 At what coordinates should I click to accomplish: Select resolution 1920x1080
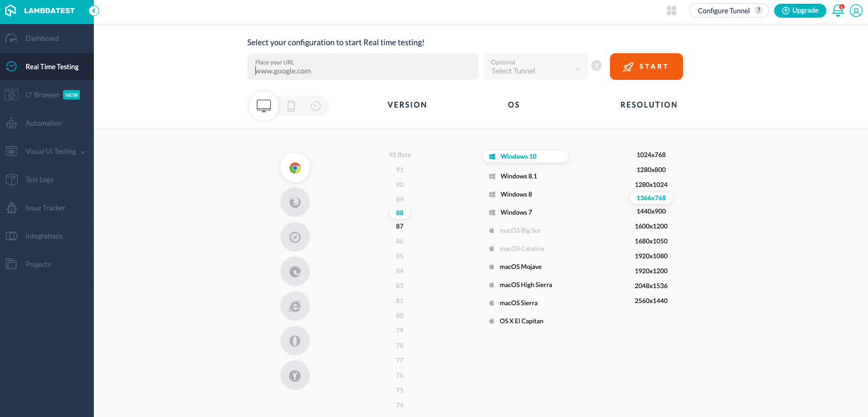click(x=651, y=256)
